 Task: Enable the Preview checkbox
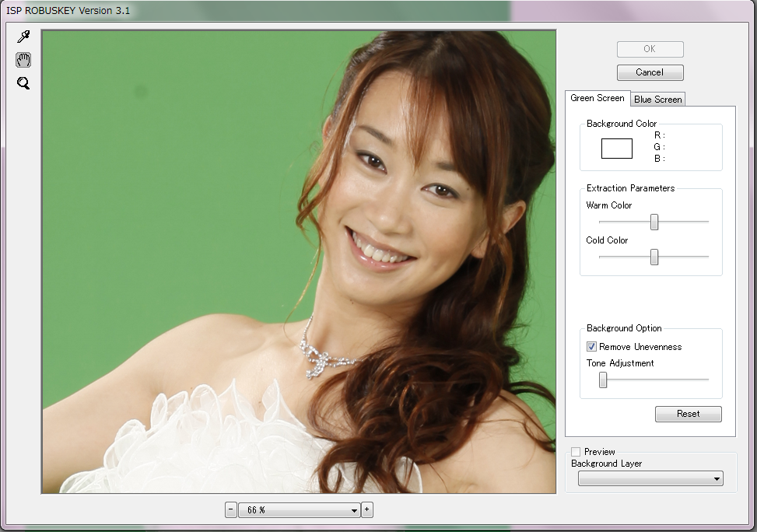tap(576, 452)
